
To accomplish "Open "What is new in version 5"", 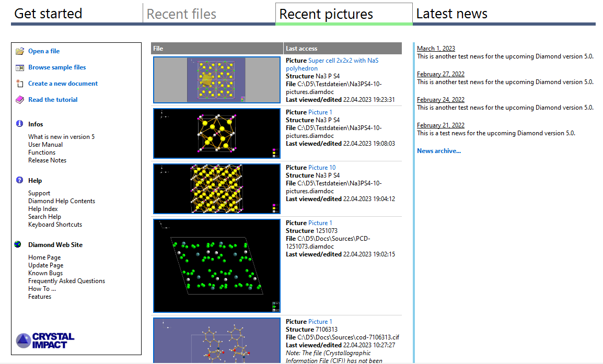I will point(61,136).
